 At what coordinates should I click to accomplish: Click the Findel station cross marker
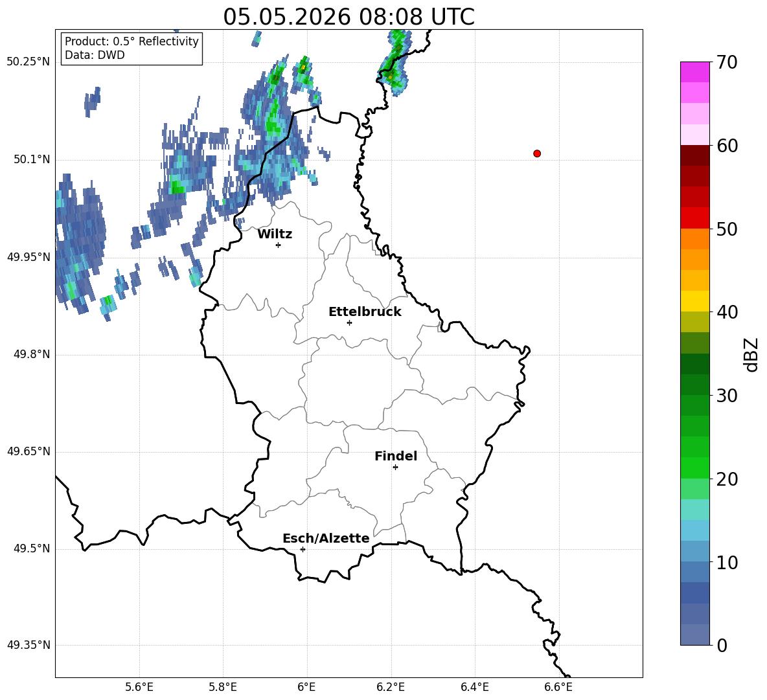click(x=395, y=468)
